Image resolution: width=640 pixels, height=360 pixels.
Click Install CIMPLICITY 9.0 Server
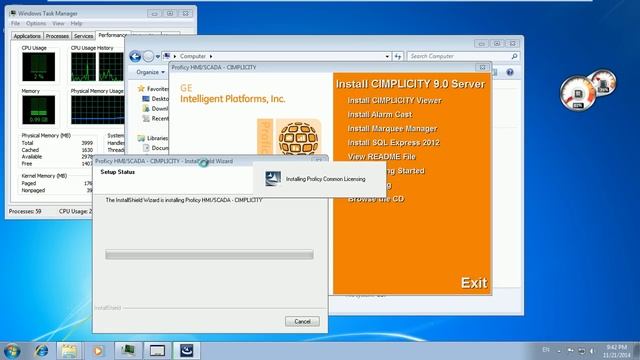pyautogui.click(x=410, y=84)
